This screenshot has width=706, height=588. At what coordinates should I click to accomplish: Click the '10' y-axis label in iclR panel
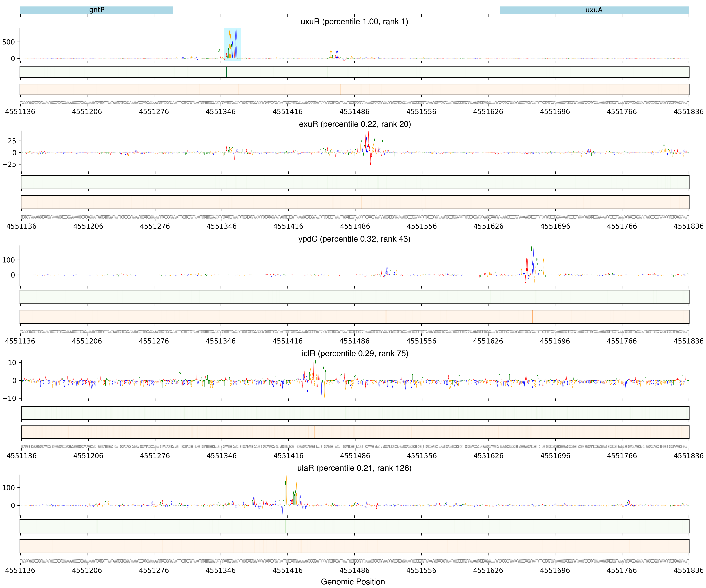(x=12, y=363)
